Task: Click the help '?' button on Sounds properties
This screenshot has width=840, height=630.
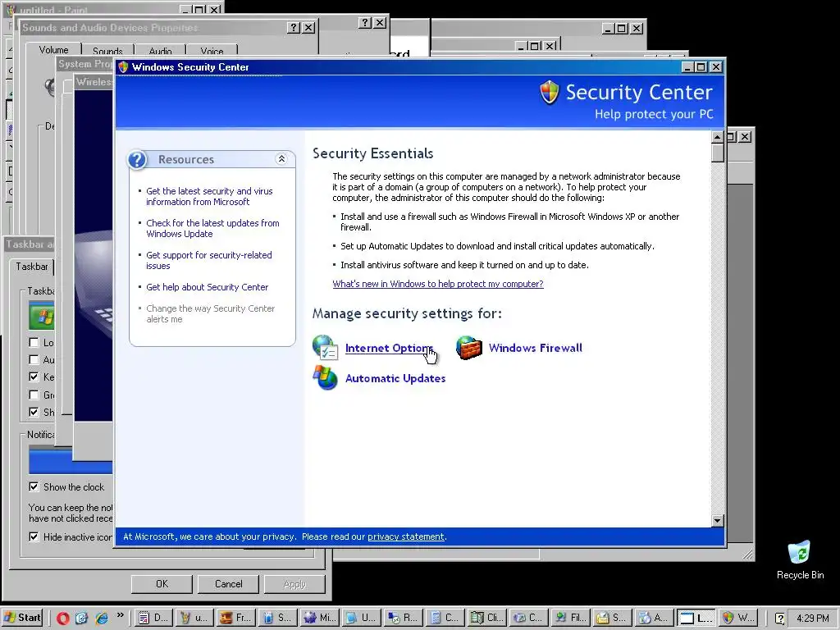Action: pos(293,27)
